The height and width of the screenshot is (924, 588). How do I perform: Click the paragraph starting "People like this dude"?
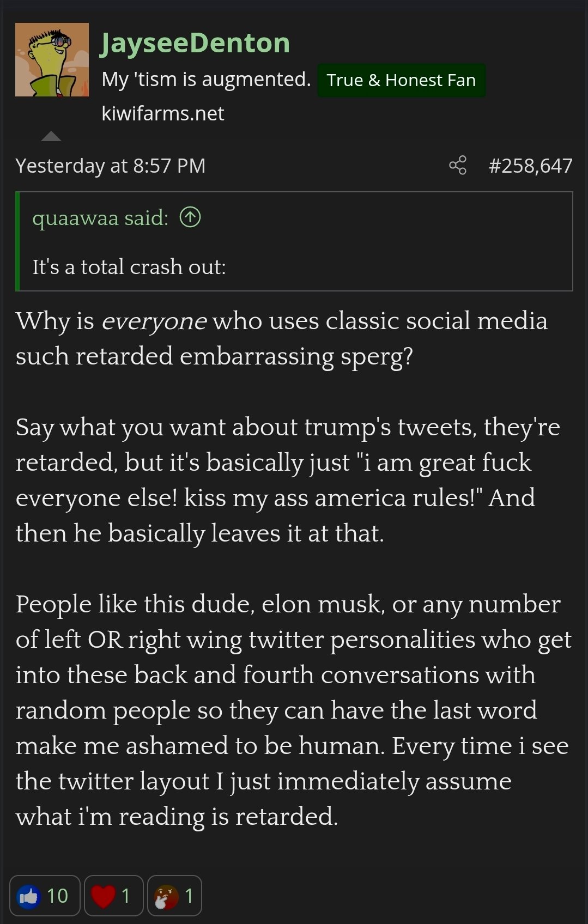(293, 709)
